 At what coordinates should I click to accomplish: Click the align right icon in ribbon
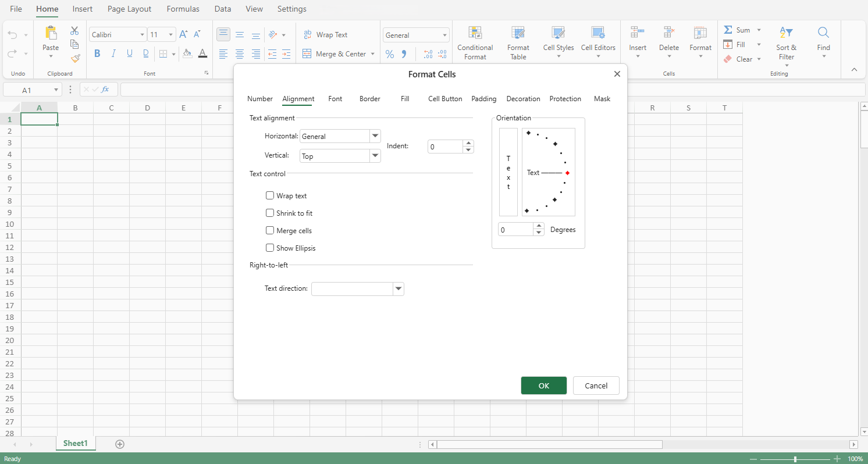click(x=256, y=54)
